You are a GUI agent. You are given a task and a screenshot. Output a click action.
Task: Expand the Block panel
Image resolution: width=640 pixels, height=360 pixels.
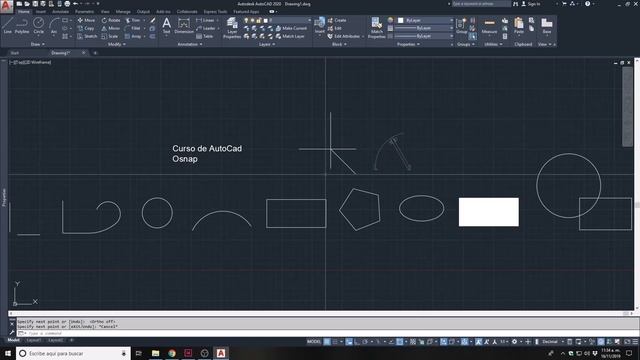(339, 44)
